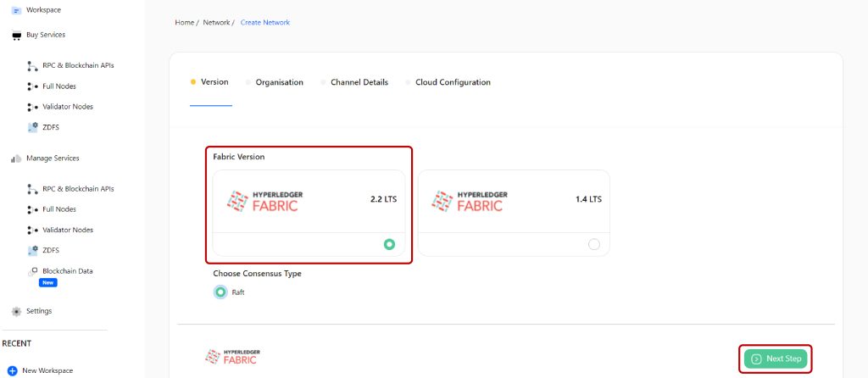Click the green Next Step button

pyautogui.click(x=776, y=359)
